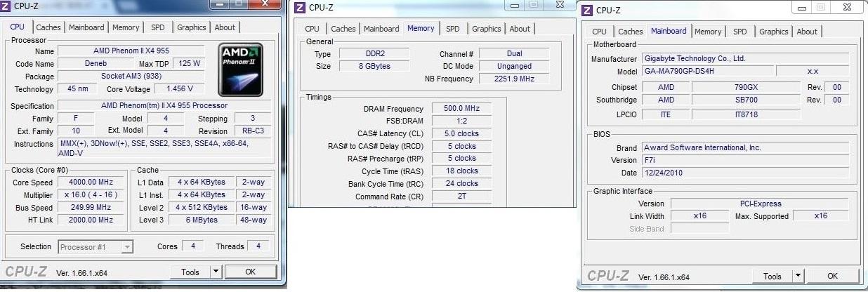Click the BIOS Brand value Award Software International

tap(745, 147)
